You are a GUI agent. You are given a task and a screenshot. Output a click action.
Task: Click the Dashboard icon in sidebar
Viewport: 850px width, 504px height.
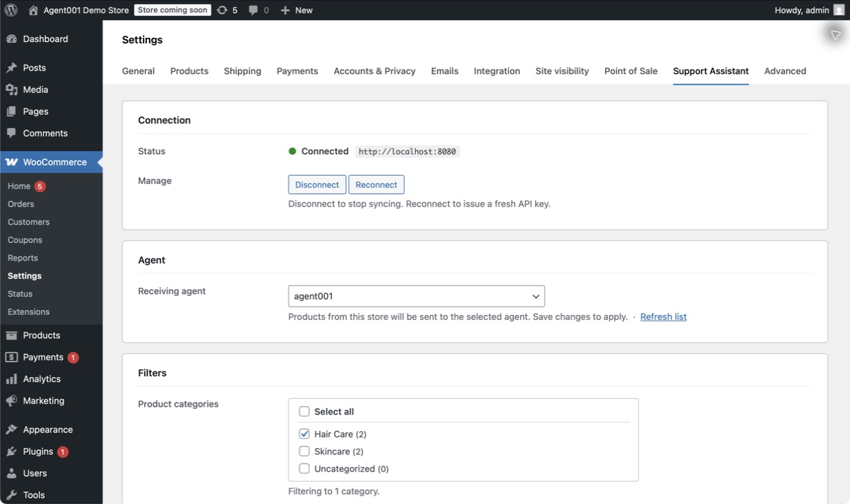[11, 39]
